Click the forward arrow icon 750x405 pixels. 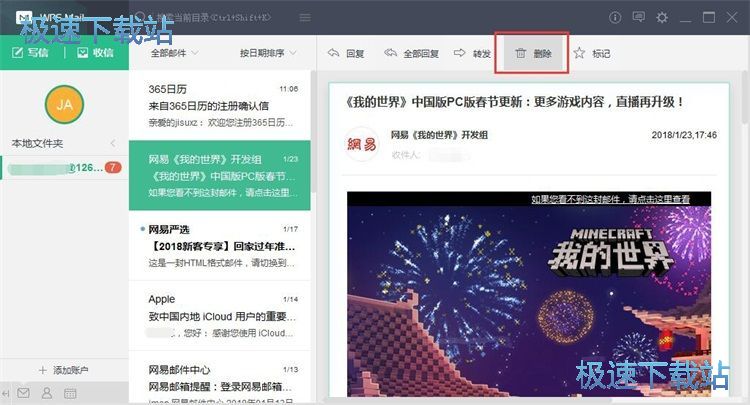(460, 53)
